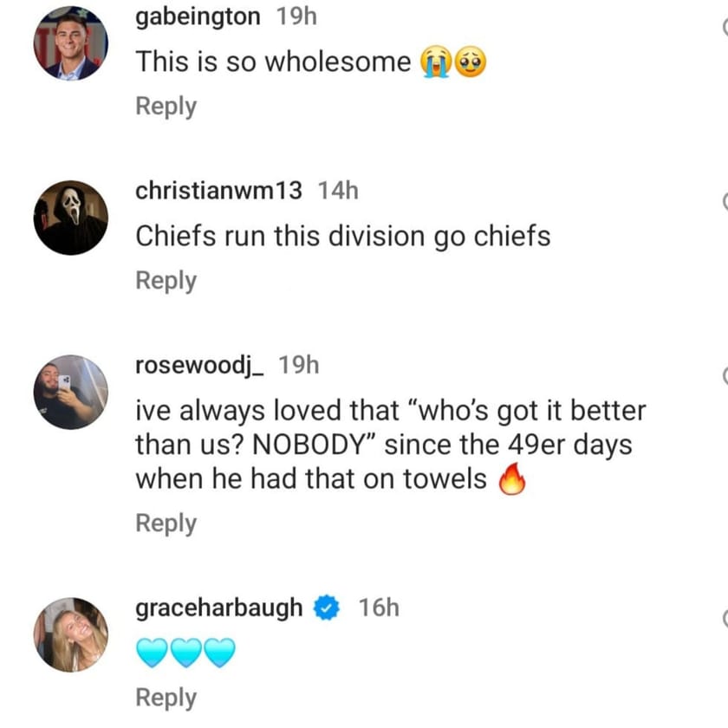This screenshot has width=728, height=728.
Task: Reply to rosewoodj_'s 49er days comment
Action: pos(165,523)
